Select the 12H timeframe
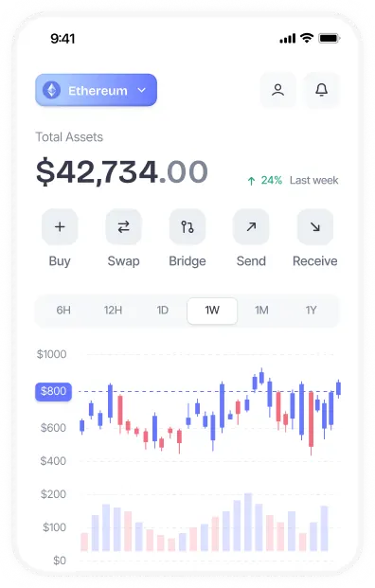The width and height of the screenshot is (375, 588). click(113, 311)
